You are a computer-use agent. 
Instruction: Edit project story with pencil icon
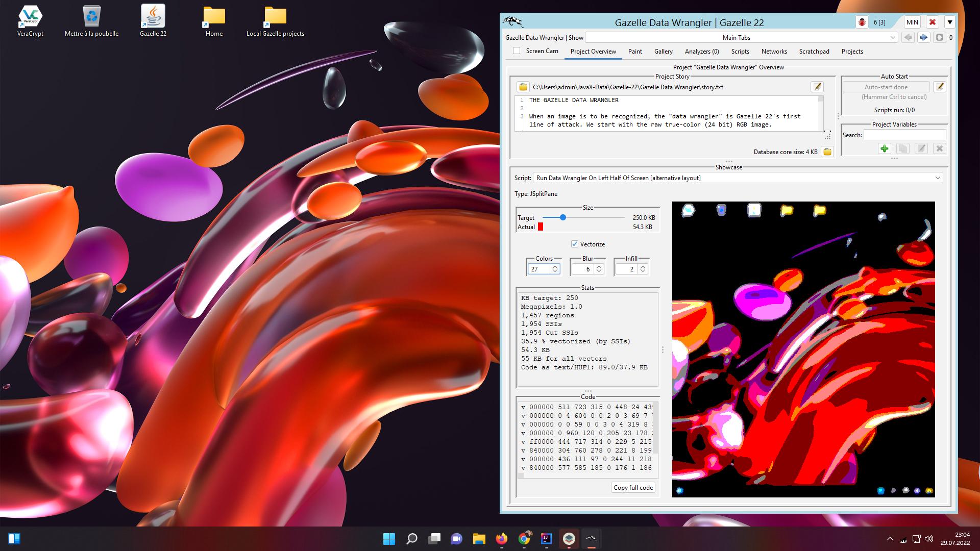[x=817, y=87]
